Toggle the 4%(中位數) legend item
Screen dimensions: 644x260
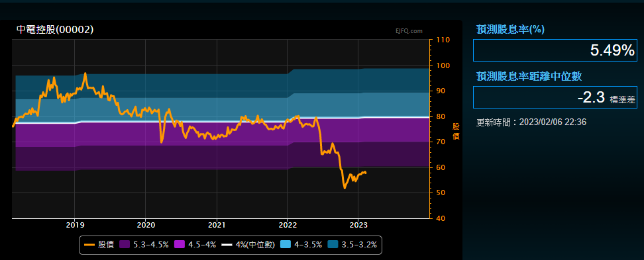point(248,245)
